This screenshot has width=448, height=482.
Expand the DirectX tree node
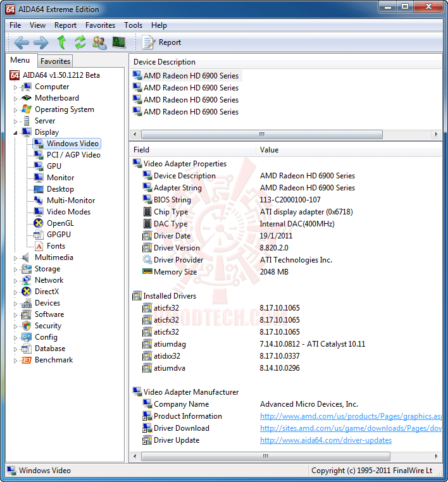coord(15,292)
